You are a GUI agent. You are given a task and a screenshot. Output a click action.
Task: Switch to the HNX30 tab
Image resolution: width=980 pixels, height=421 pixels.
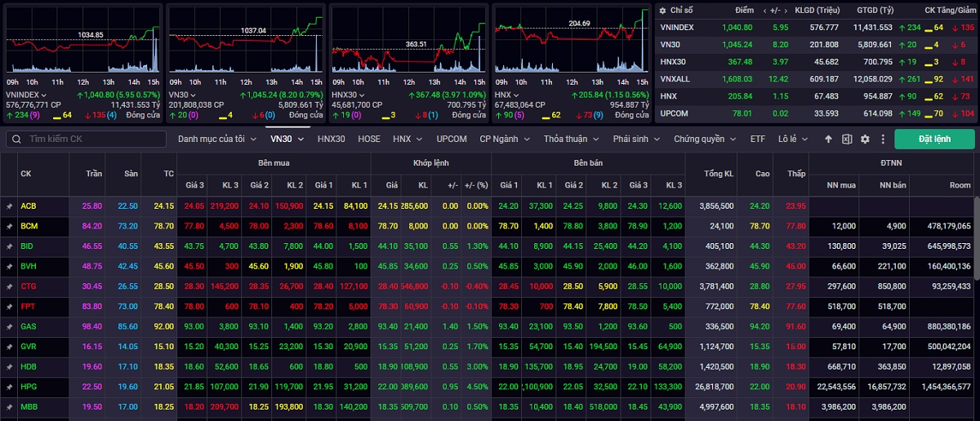coord(331,140)
